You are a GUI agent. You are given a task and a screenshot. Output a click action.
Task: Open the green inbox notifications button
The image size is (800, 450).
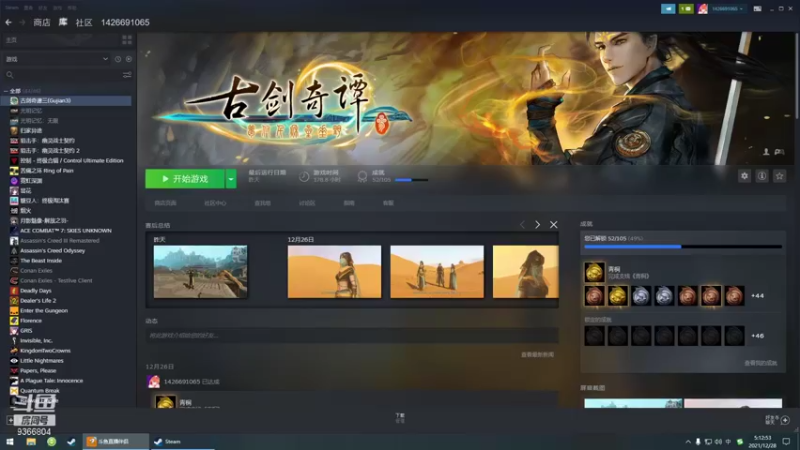click(686, 9)
